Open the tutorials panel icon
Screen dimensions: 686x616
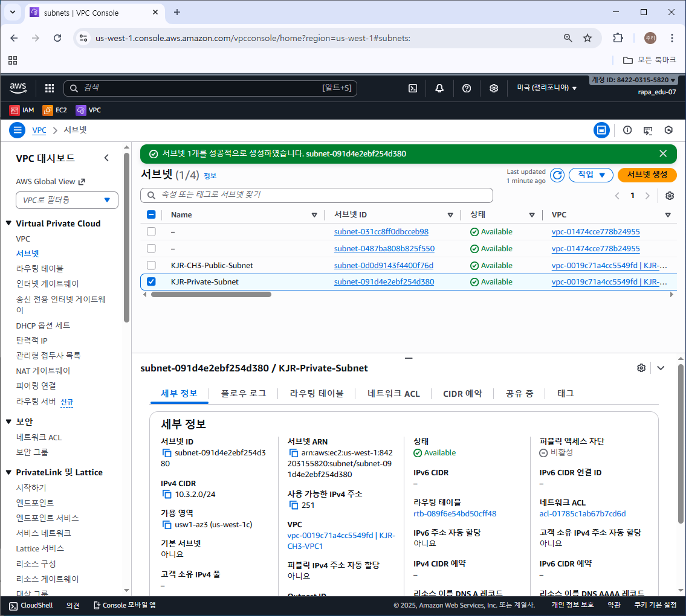click(x=647, y=130)
